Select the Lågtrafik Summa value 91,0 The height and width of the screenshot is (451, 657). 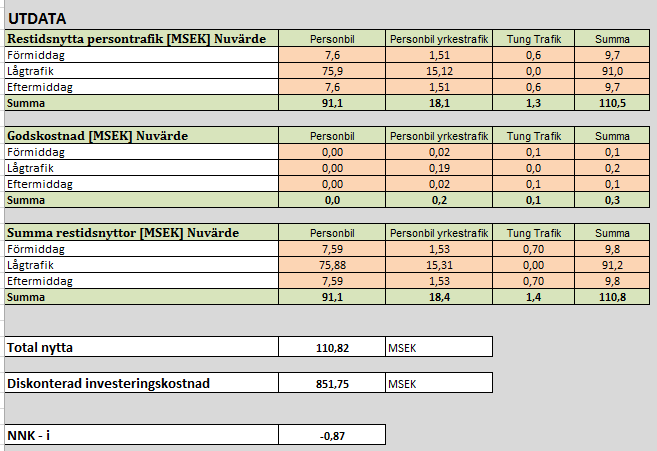[612, 71]
